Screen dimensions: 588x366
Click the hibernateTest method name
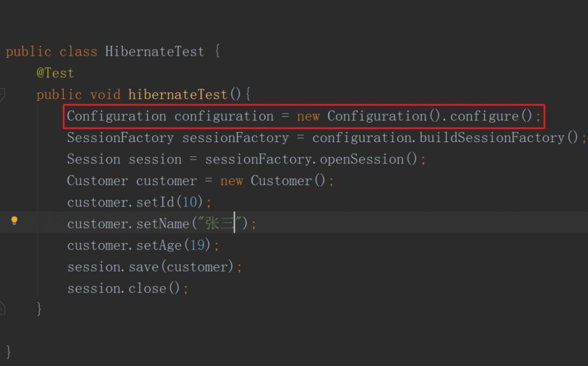177,95
